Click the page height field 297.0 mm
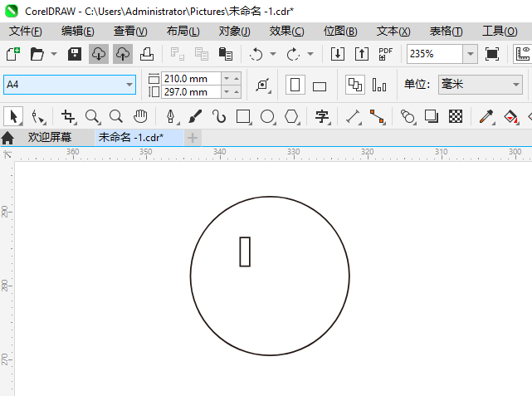This screenshot has height=396, width=532. tap(191, 92)
